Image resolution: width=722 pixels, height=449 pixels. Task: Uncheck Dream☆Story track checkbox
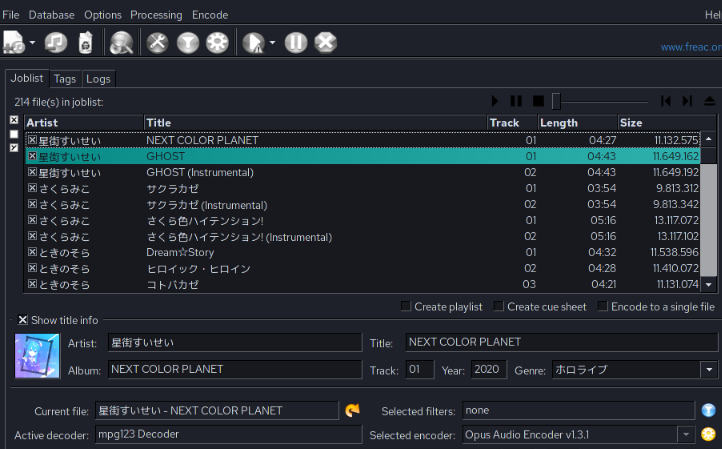pyautogui.click(x=32, y=252)
